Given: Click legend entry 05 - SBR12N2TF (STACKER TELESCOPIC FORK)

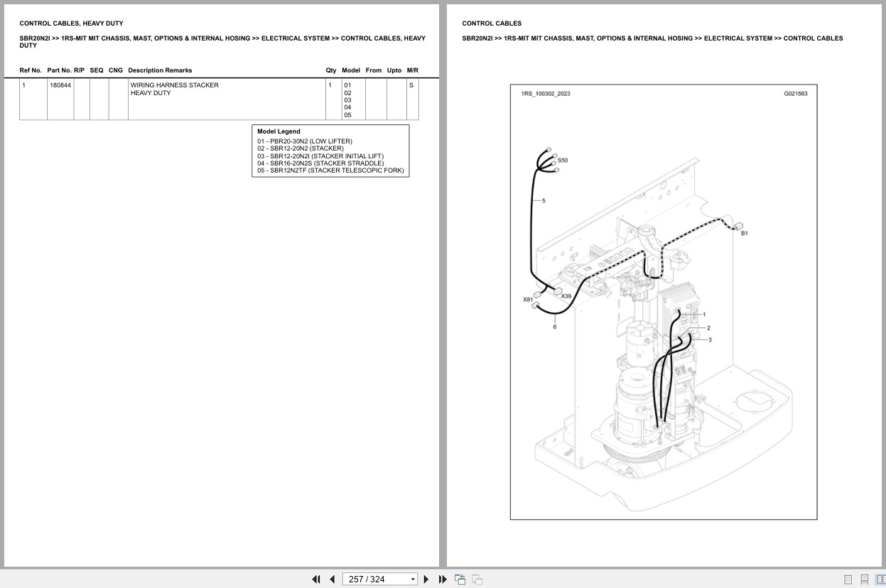Looking at the screenshot, I should [330, 170].
